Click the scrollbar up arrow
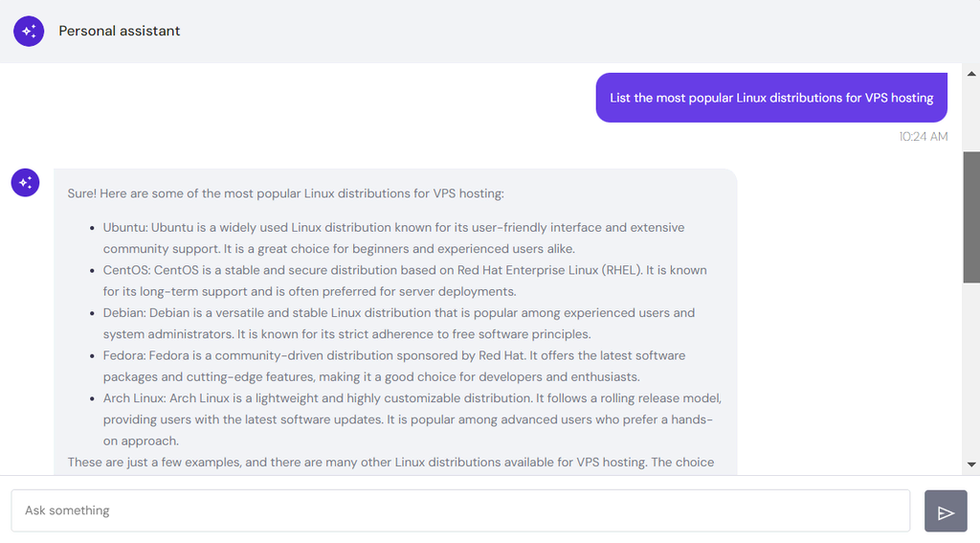 point(971,74)
